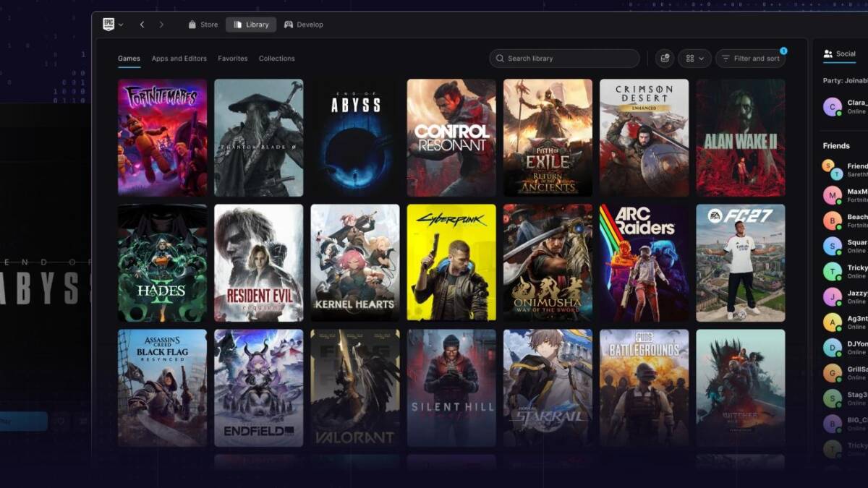Viewport: 868px width, 488px height.
Task: Switch to the Library tab
Action: pos(251,25)
